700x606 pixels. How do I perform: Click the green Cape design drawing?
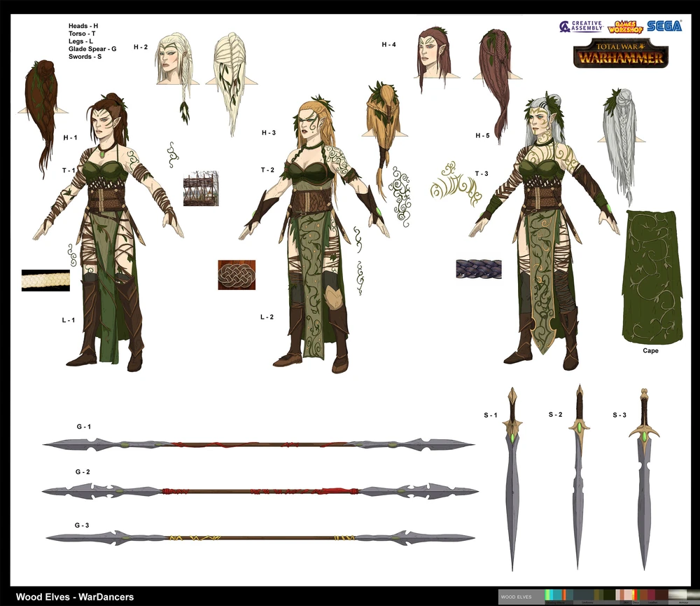652,277
